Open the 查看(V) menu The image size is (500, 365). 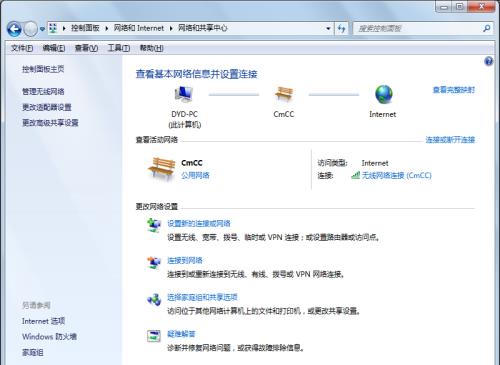[x=86, y=48]
